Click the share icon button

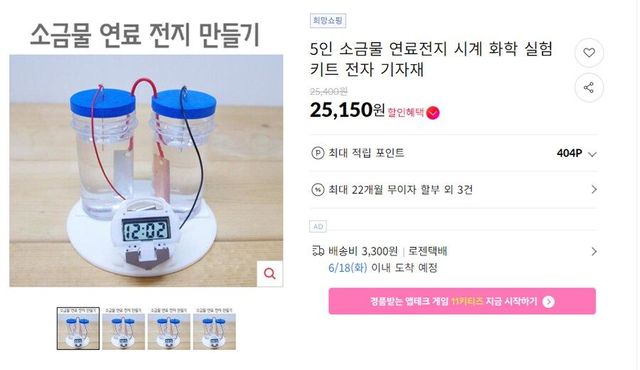coord(589,87)
